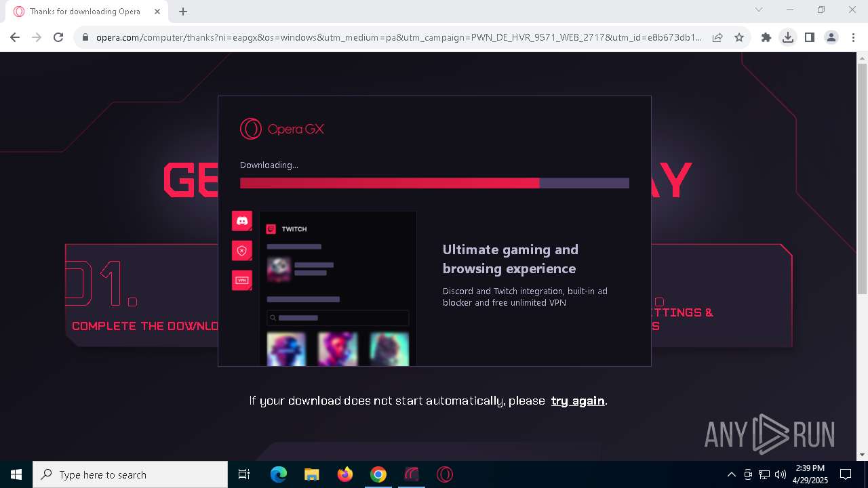This screenshot has width=868, height=488.
Task: Click the first Twitch preview thumbnail
Action: click(286, 348)
